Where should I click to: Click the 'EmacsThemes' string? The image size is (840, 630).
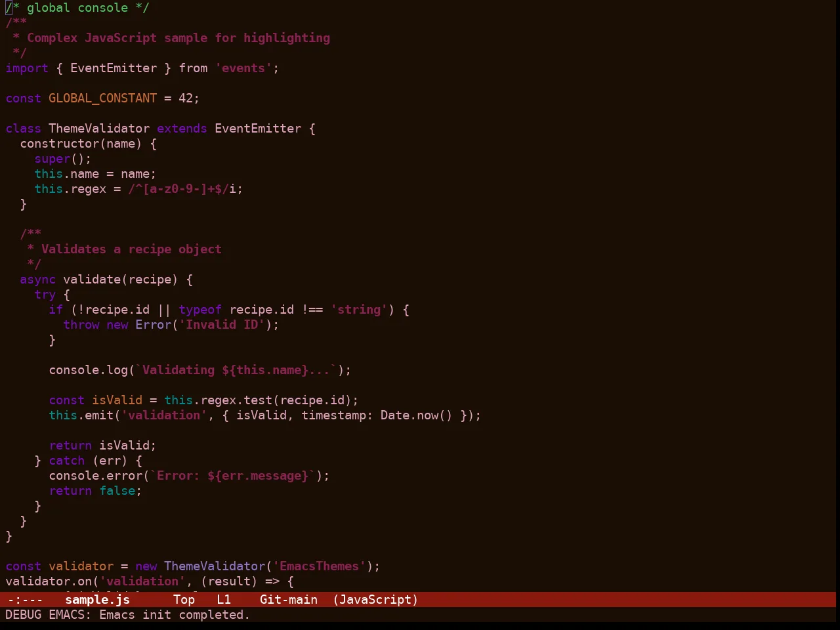pos(320,566)
